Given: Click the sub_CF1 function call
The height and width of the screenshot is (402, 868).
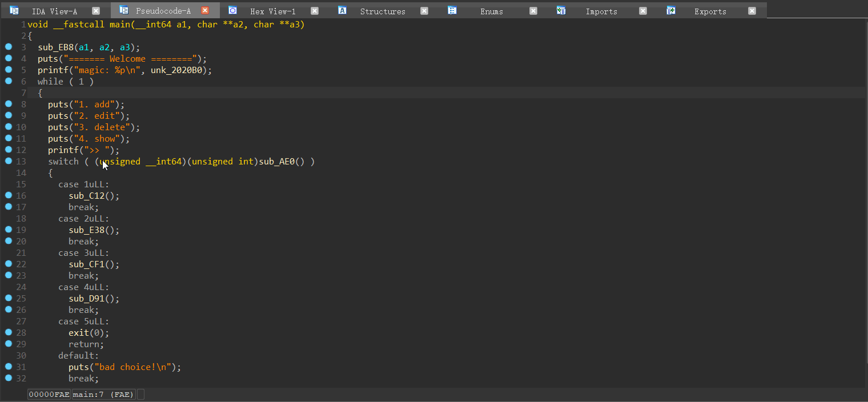Looking at the screenshot, I should pyautogui.click(x=87, y=264).
